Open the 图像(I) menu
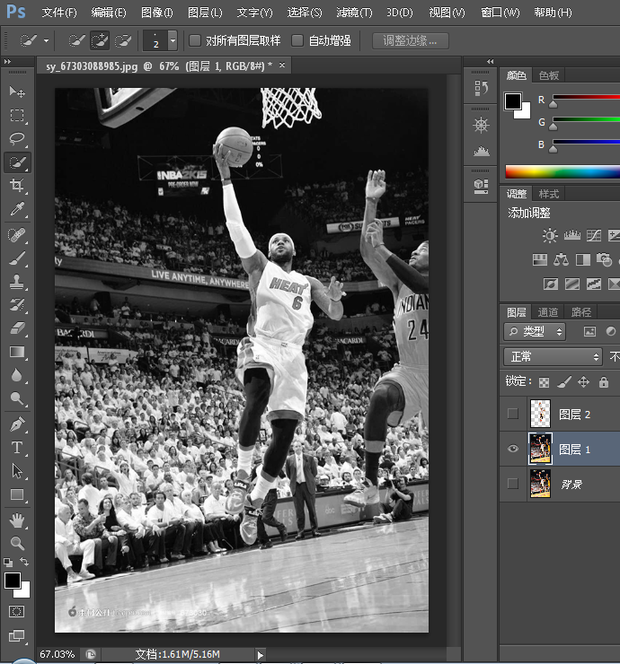Image resolution: width=620 pixels, height=664 pixels. [157, 13]
